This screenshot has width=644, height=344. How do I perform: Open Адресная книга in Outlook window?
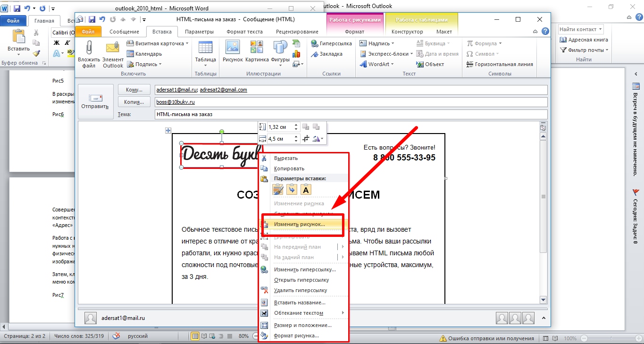584,40
